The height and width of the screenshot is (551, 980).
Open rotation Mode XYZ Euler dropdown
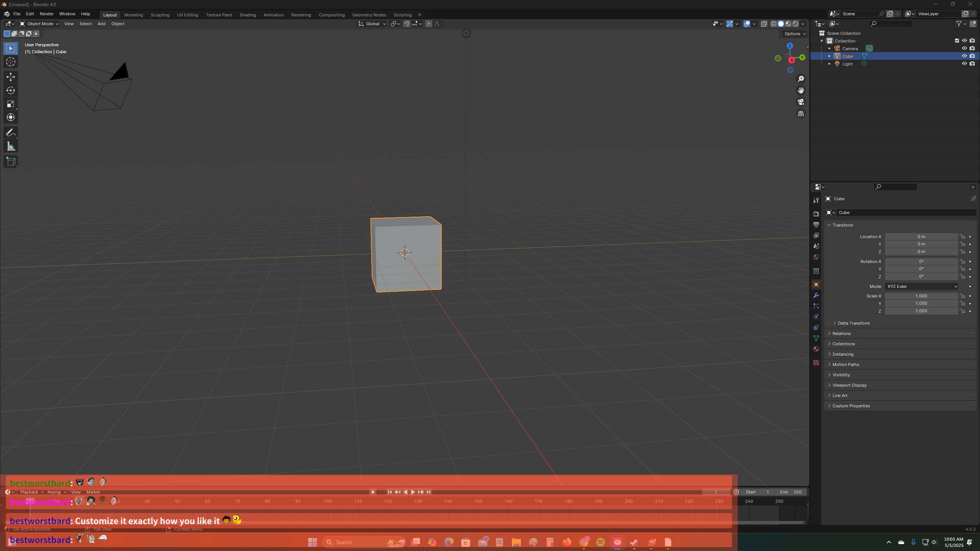point(922,286)
